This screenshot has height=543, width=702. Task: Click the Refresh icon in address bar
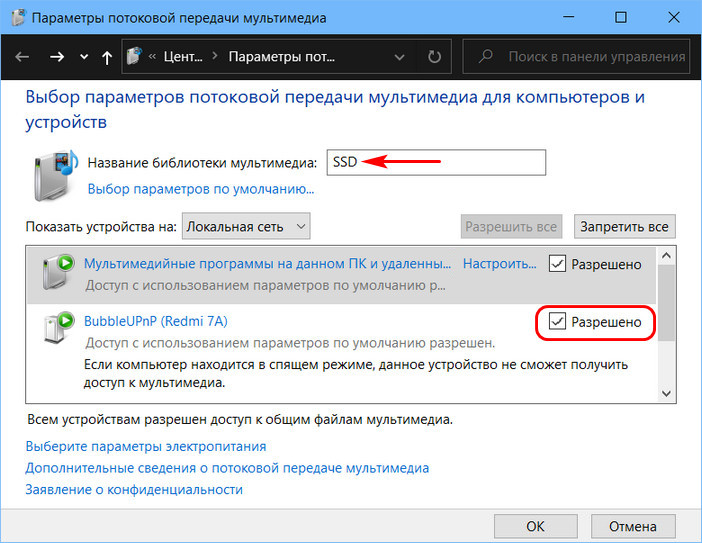tap(433, 58)
